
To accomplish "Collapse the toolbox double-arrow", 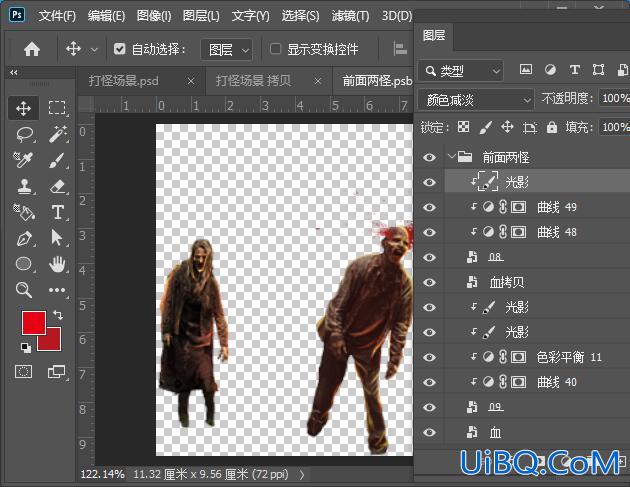I will (14, 72).
